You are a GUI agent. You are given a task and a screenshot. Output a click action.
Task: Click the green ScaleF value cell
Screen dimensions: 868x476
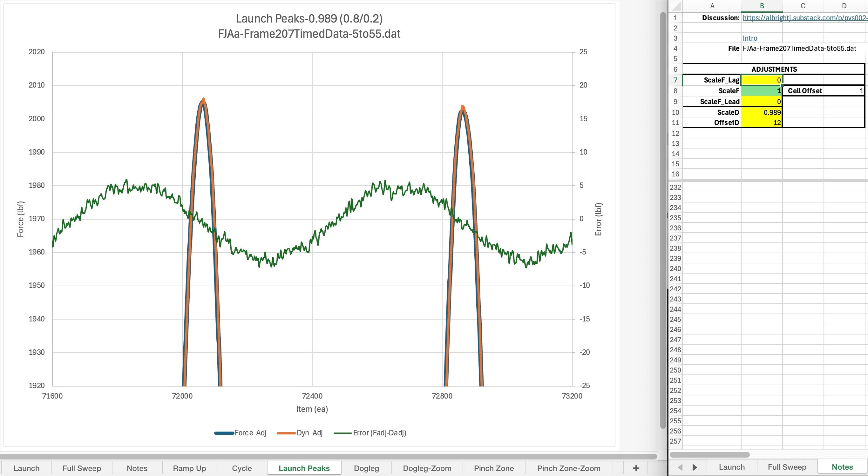(x=762, y=91)
